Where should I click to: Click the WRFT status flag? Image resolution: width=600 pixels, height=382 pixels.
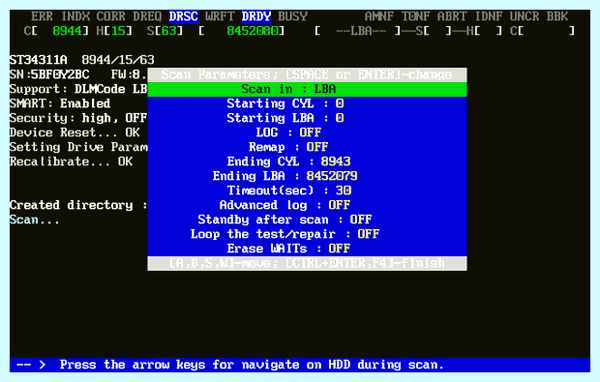220,17
